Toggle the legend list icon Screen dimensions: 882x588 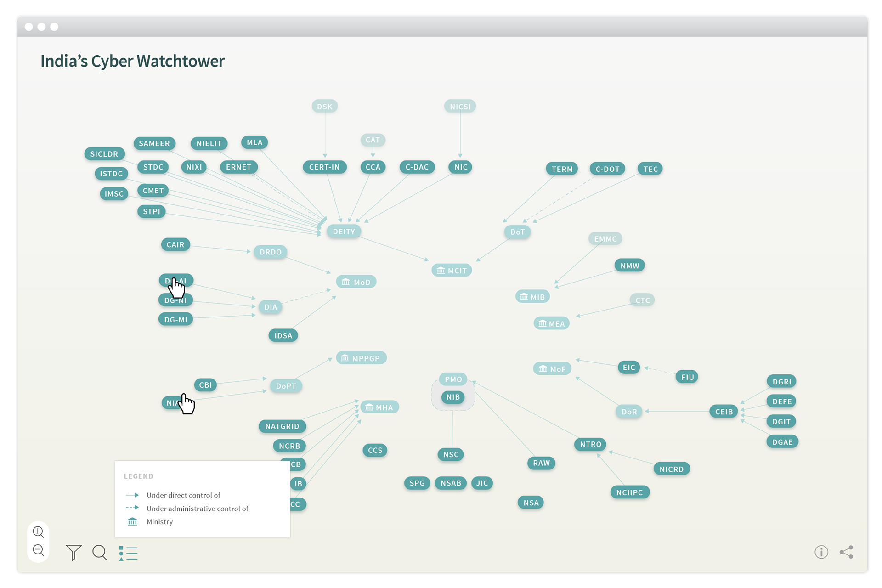pyautogui.click(x=128, y=553)
